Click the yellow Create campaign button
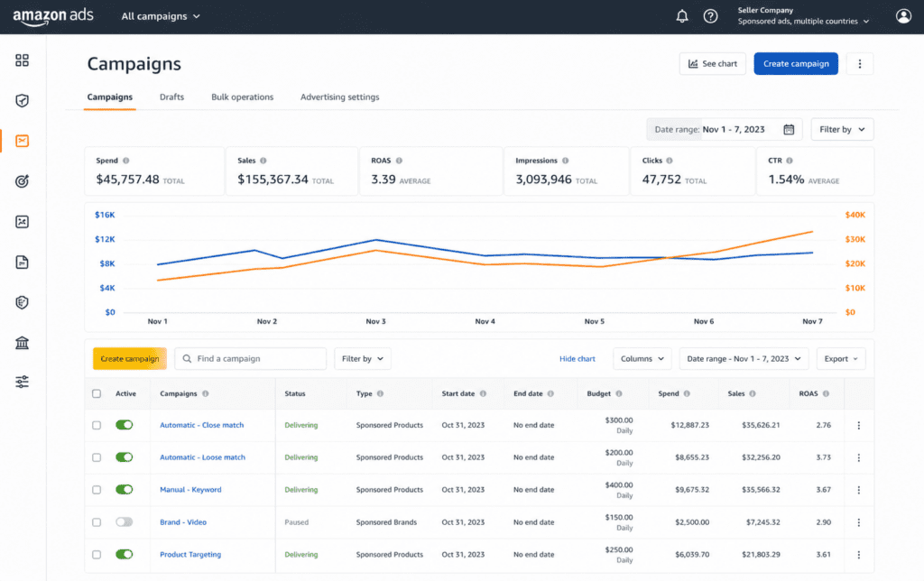 click(x=130, y=359)
